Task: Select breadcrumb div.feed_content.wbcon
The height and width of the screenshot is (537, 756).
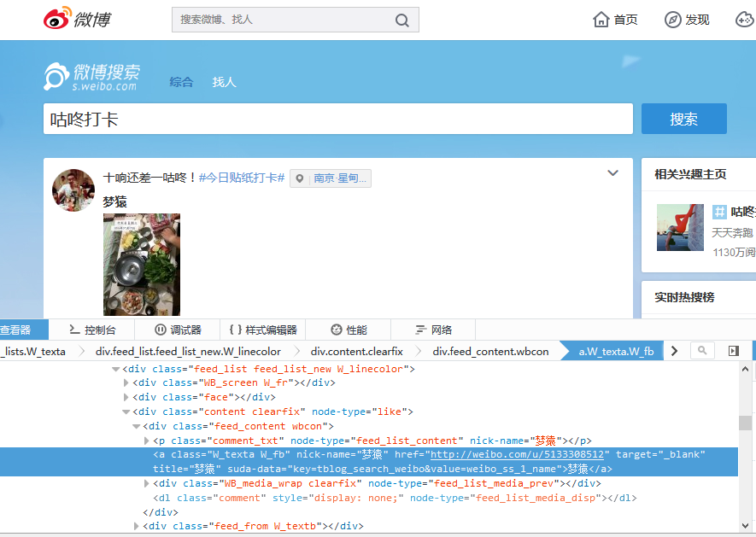Action: point(490,352)
